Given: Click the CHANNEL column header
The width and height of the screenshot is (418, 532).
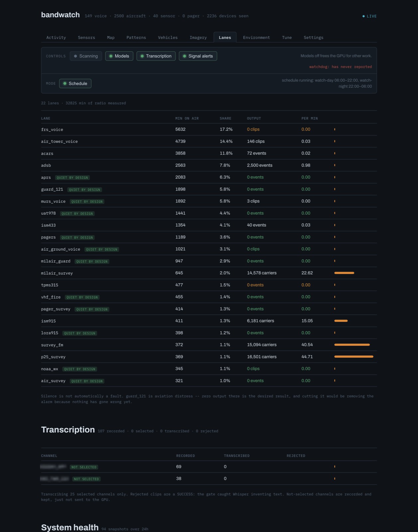Looking at the screenshot, I should tap(49, 456).
